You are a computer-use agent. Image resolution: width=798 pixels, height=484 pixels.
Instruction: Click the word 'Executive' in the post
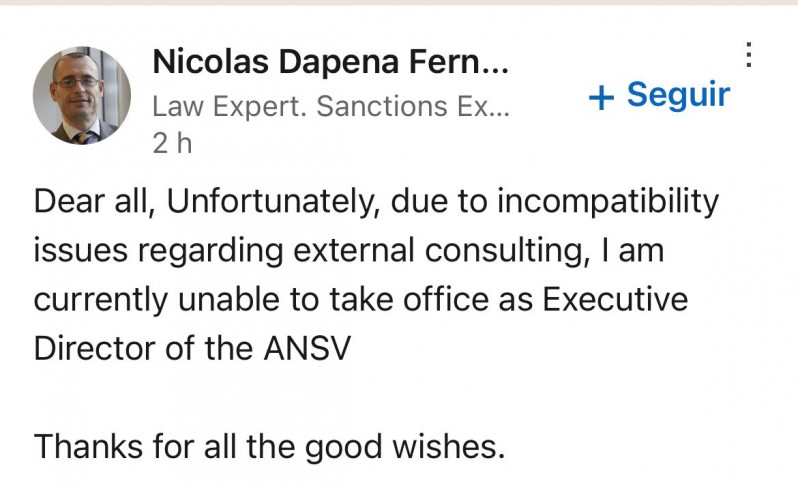click(x=618, y=300)
